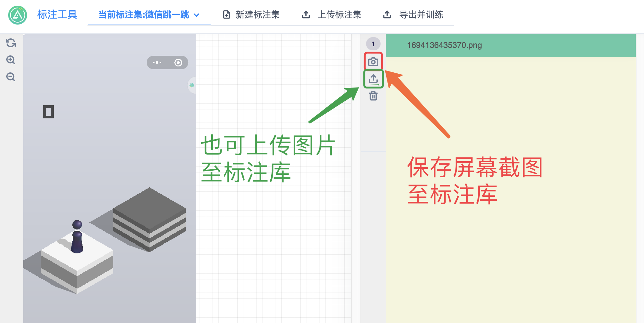Select the 1694136435370.png file row

click(511, 45)
